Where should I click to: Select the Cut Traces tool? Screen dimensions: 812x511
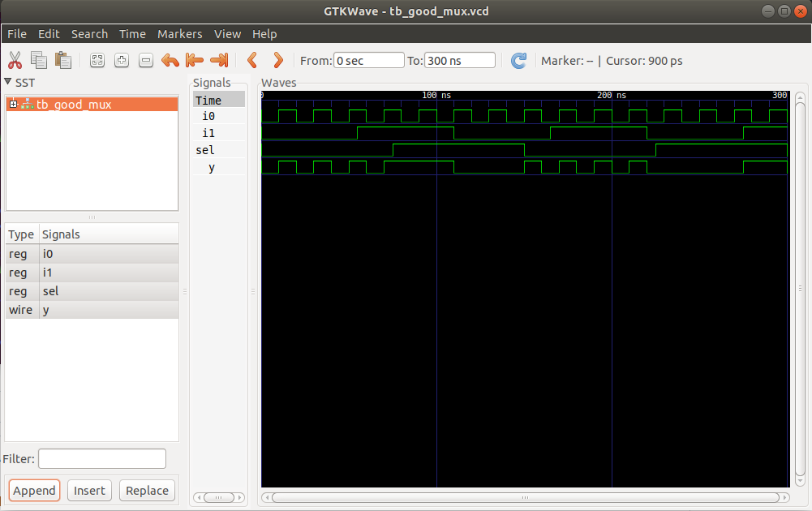click(14, 60)
